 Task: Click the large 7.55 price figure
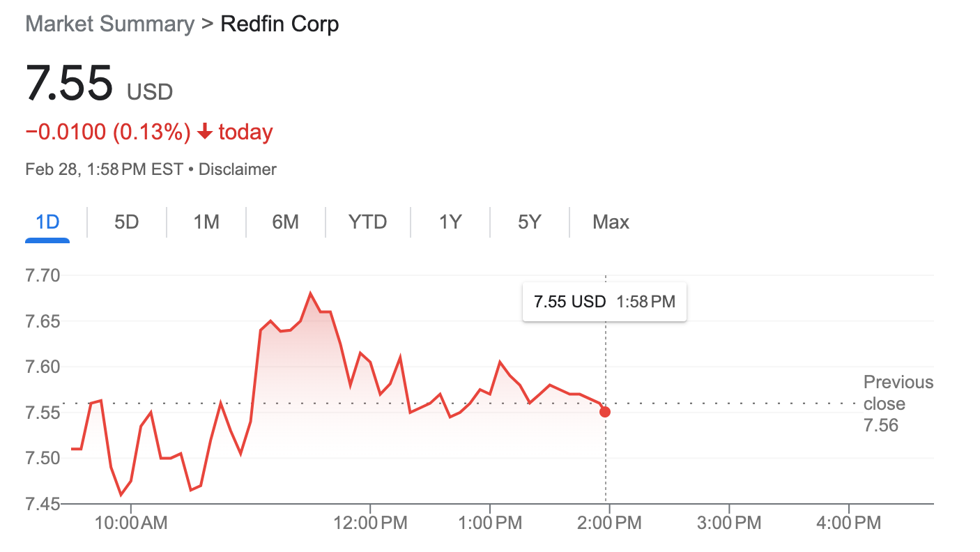click(x=69, y=84)
